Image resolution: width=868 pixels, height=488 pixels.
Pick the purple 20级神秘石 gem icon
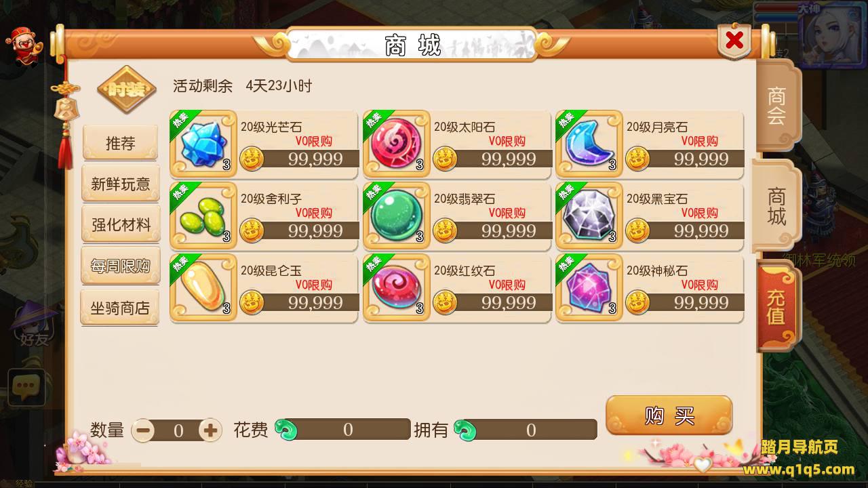pos(589,287)
